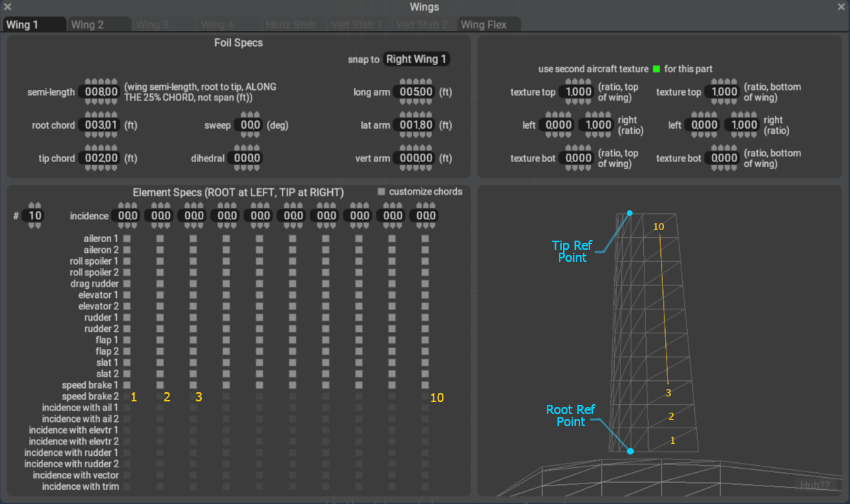Viewport: 850px width, 504px height.
Task: Toggle the customize chords checkbox
Action: point(382,192)
